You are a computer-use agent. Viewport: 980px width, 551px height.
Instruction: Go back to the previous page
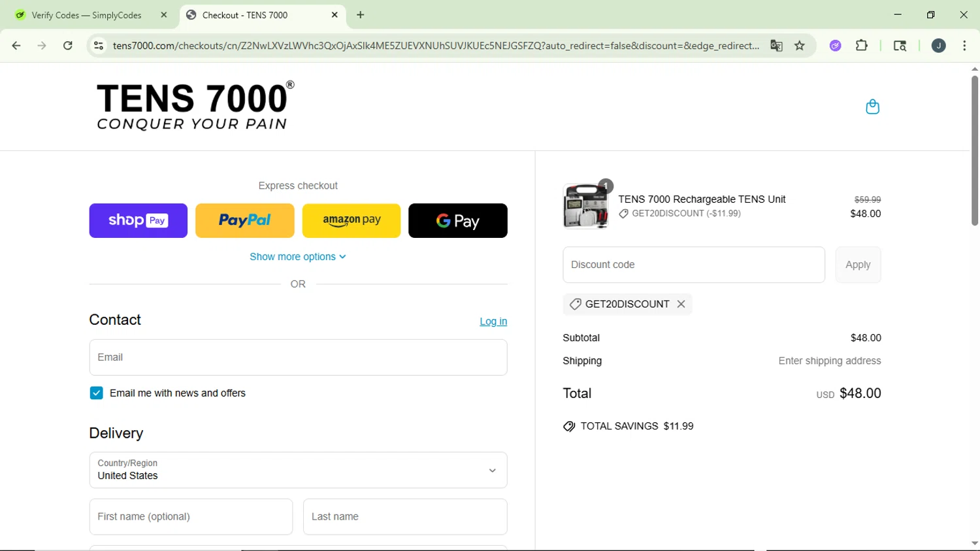click(16, 46)
